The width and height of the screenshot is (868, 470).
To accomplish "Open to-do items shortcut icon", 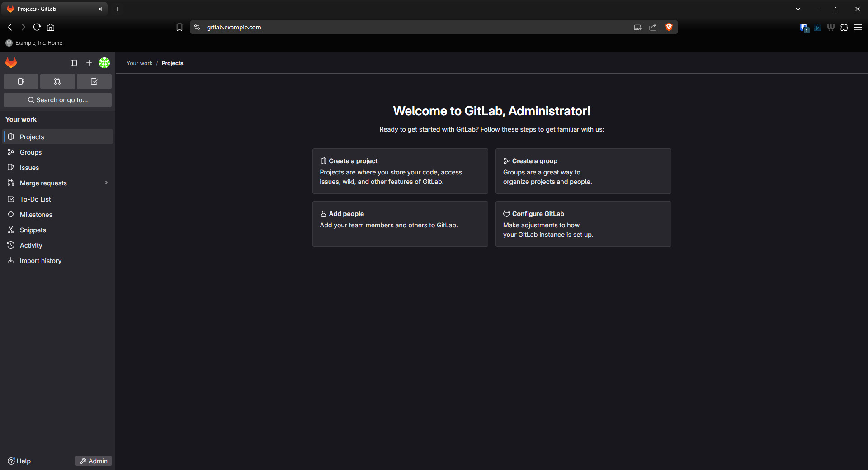I will pyautogui.click(x=94, y=81).
